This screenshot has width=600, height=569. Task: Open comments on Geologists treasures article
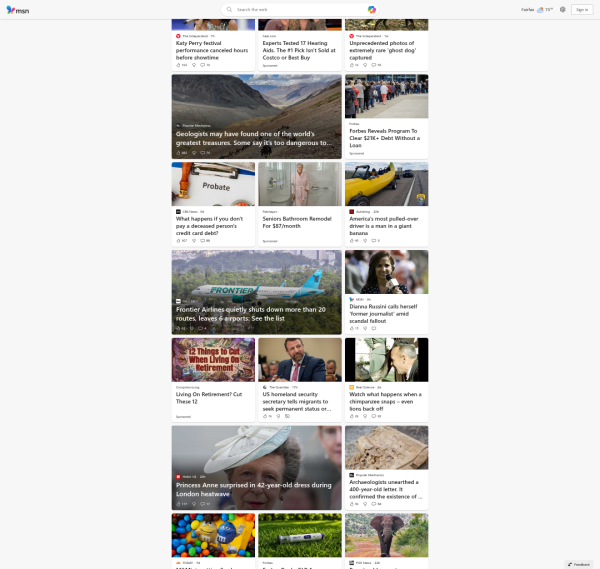pyautogui.click(x=203, y=153)
